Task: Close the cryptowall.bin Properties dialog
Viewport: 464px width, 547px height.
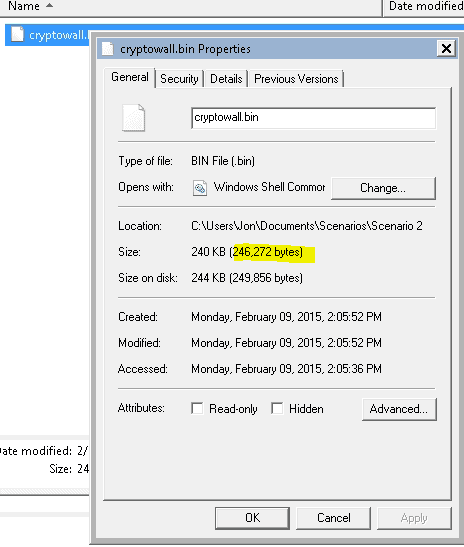Action: click(x=446, y=48)
